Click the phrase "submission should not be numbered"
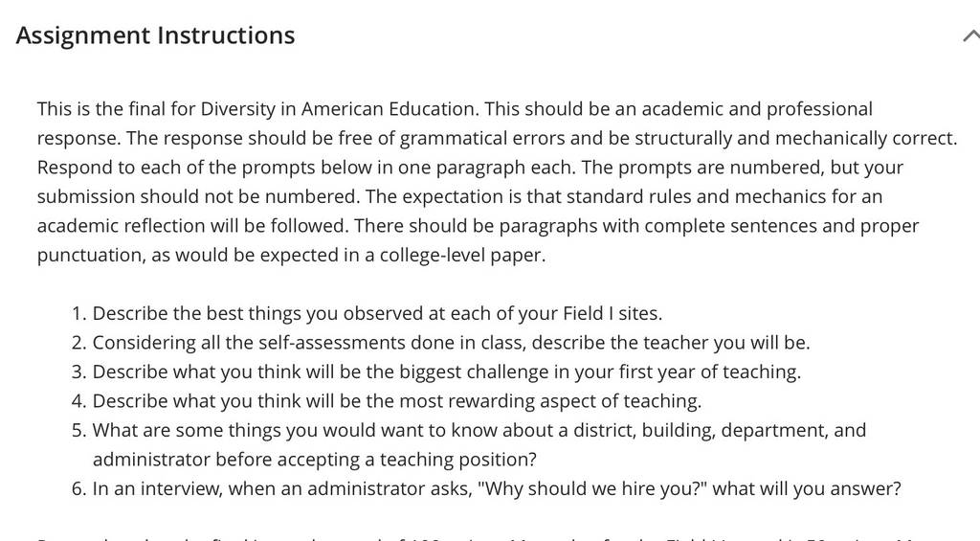This screenshot has width=980, height=541. (198, 197)
